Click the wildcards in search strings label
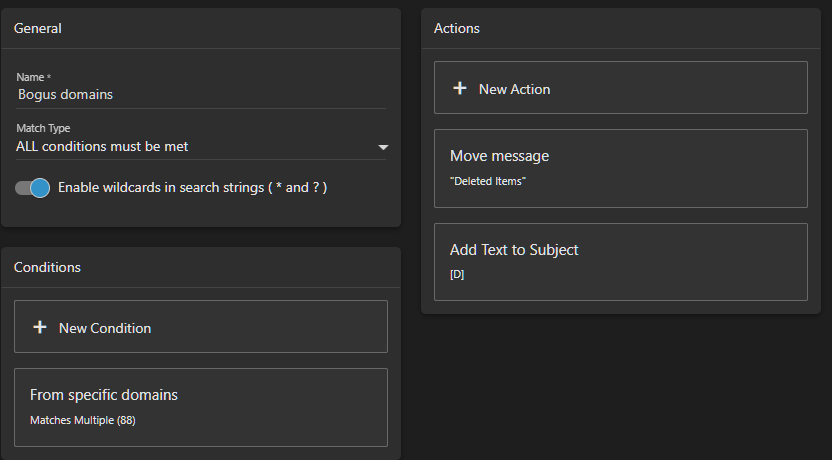 (x=193, y=187)
